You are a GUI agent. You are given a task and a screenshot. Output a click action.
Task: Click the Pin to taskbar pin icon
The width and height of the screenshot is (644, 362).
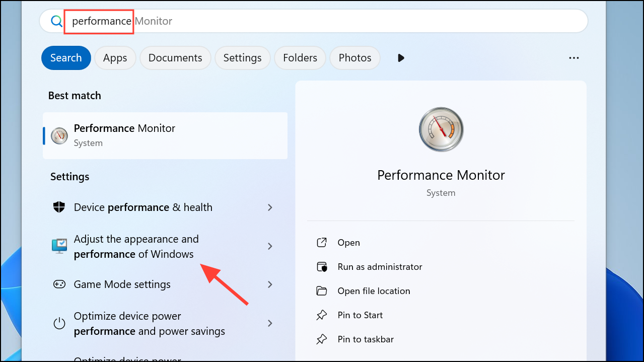coord(322,339)
